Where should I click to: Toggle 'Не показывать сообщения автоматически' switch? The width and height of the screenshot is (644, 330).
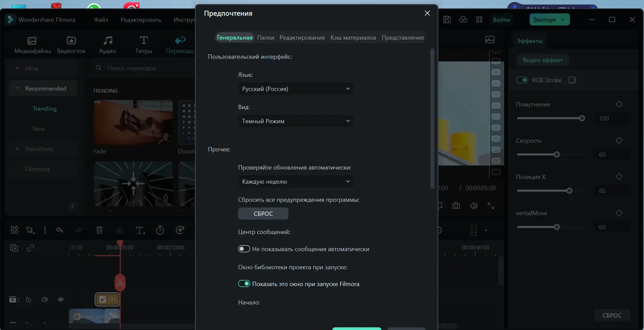coord(244,249)
